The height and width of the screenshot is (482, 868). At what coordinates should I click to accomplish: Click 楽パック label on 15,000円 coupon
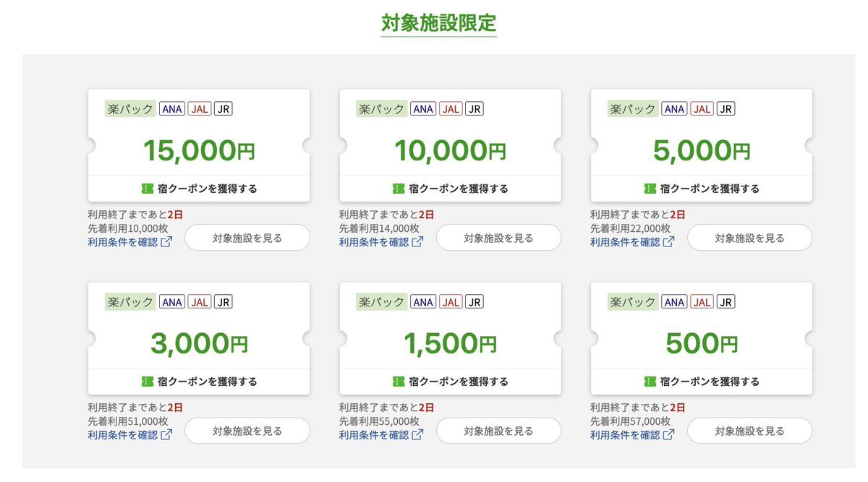(x=130, y=109)
